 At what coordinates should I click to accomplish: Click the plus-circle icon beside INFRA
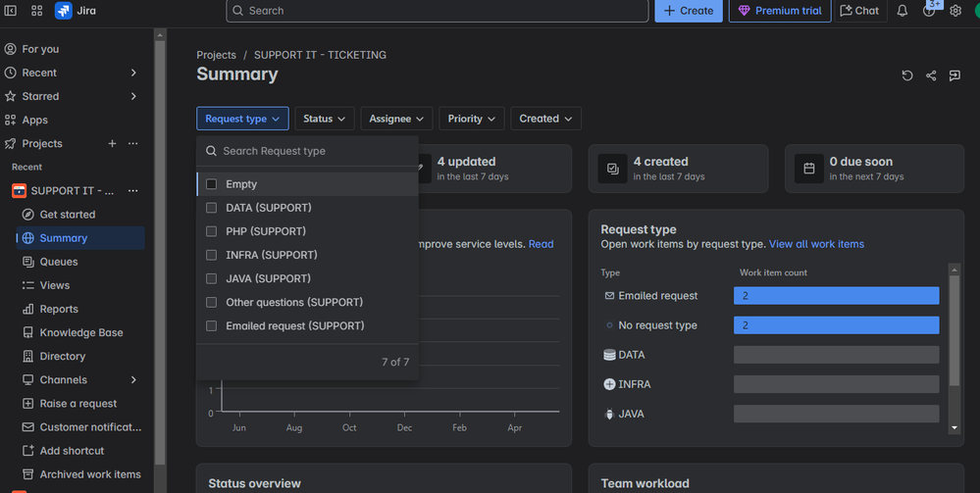point(609,384)
